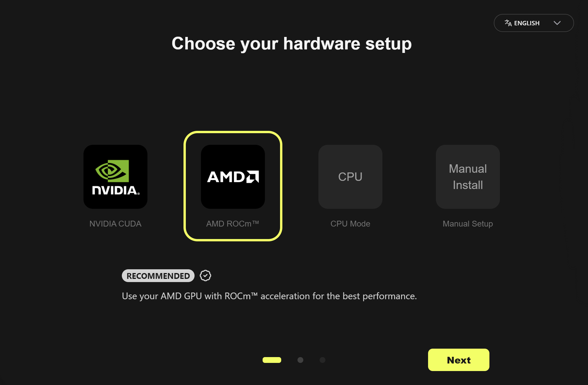The width and height of the screenshot is (588, 385).
Task: Select the NVIDIA CUDA hardware option
Action: (115, 177)
